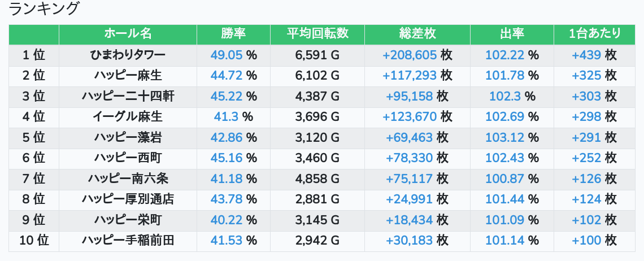The image size is (644, 261).
Task: Open the ハッピー麻生 hall entry
Action: pyautogui.click(x=128, y=75)
